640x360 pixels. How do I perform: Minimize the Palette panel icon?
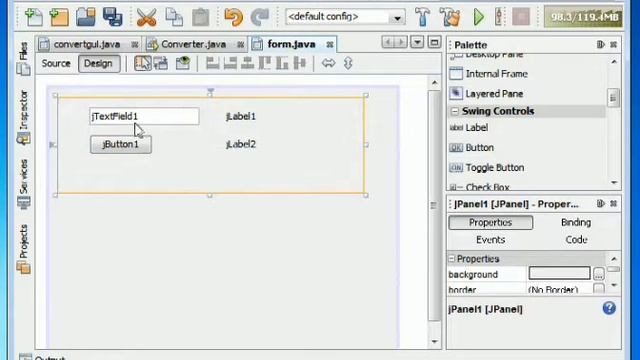click(600, 44)
